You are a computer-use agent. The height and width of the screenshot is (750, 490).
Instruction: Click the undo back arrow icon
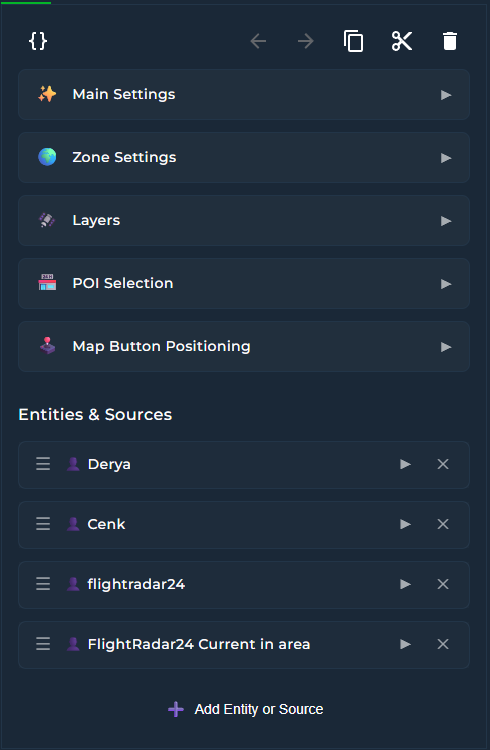click(x=258, y=41)
